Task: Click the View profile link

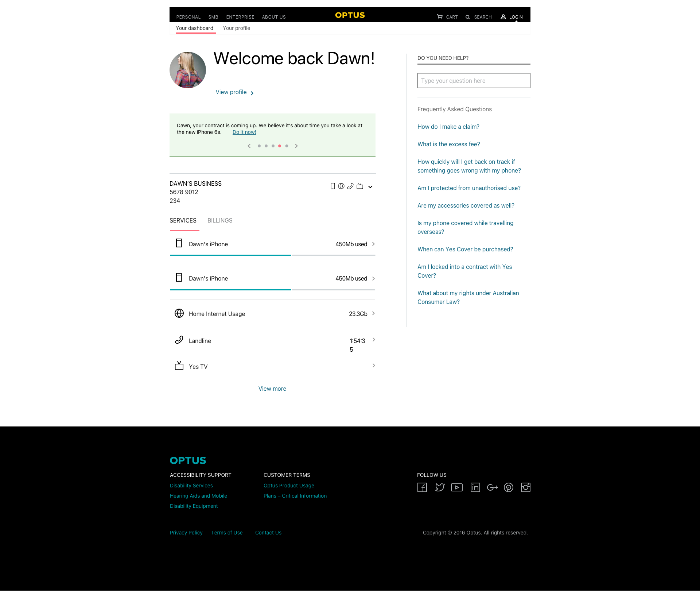Action: click(x=231, y=92)
